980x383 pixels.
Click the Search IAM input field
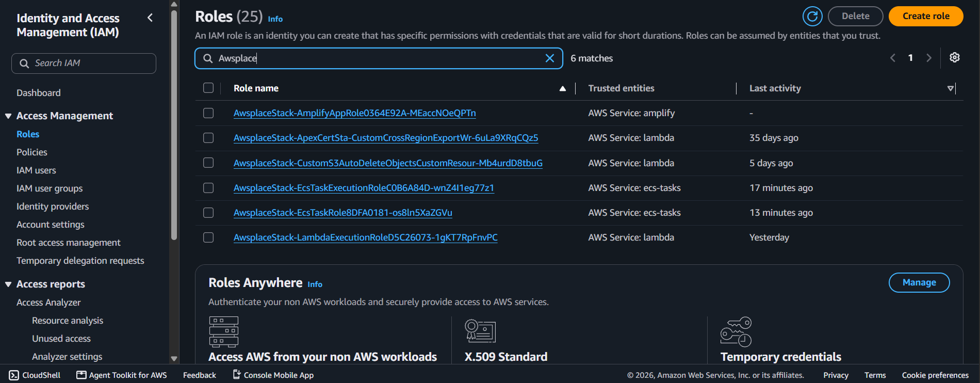click(x=84, y=63)
